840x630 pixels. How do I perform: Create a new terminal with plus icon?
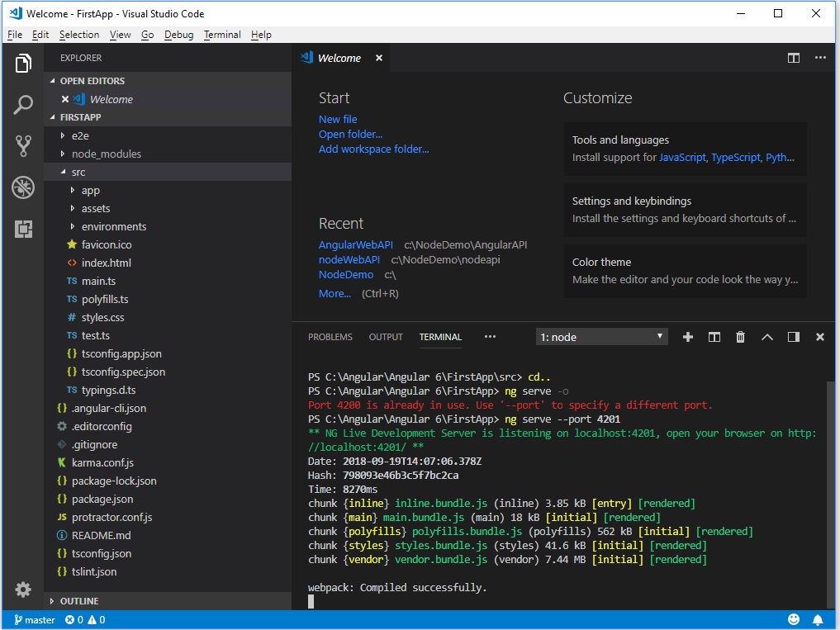tap(687, 337)
